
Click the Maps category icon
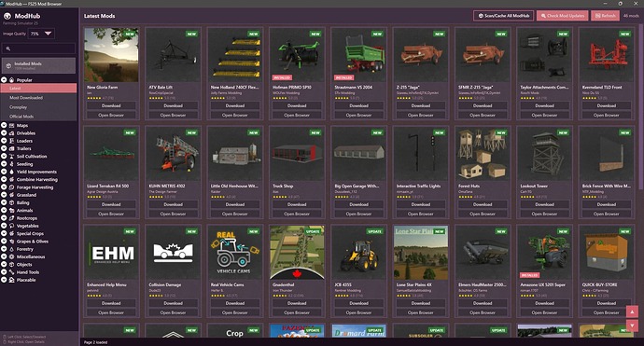[x=11, y=126]
